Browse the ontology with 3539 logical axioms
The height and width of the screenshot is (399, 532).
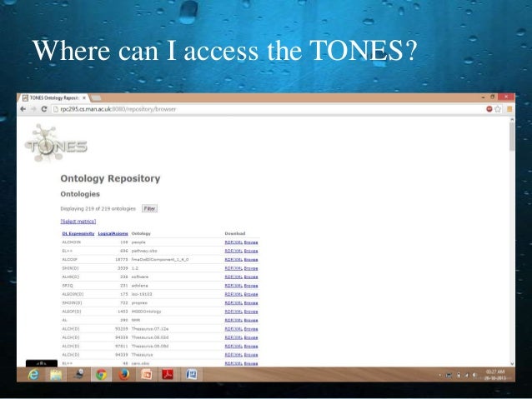click(251, 268)
